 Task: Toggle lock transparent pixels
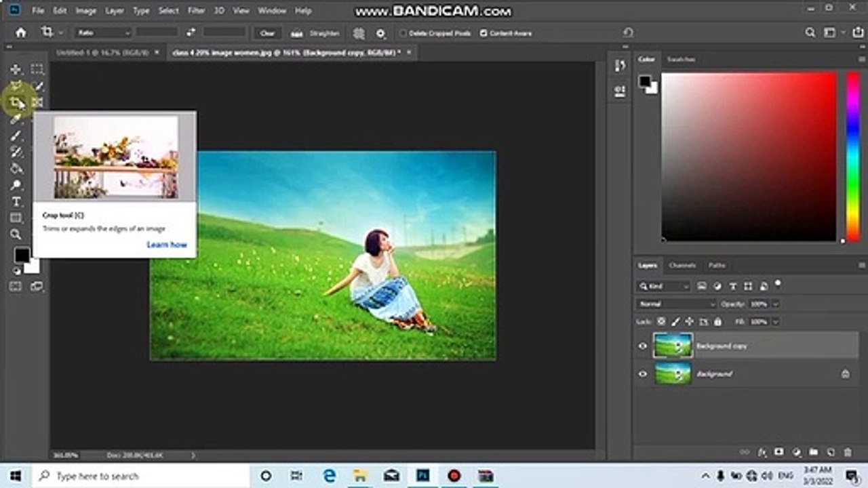tap(660, 321)
